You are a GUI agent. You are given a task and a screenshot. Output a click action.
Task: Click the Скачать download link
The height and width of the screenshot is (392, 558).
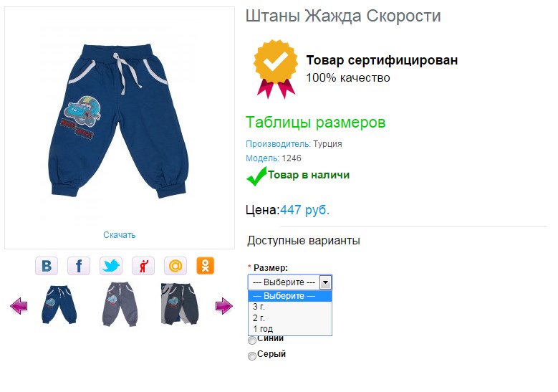[x=119, y=235]
